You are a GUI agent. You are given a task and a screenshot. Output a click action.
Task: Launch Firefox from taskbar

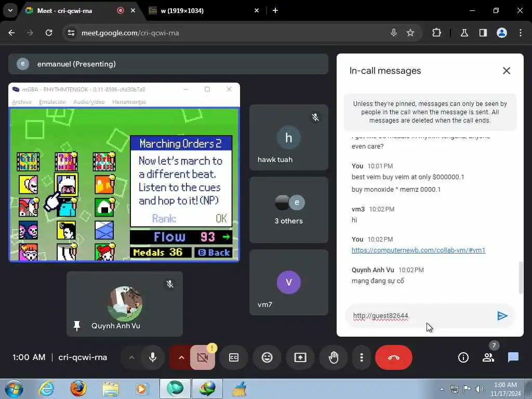[78, 389]
